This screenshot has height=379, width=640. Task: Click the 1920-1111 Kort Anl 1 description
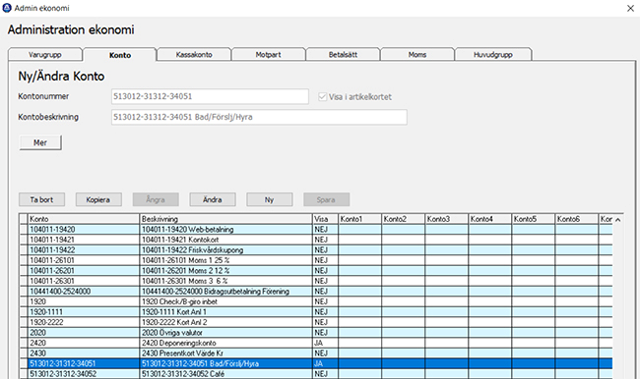226,312
